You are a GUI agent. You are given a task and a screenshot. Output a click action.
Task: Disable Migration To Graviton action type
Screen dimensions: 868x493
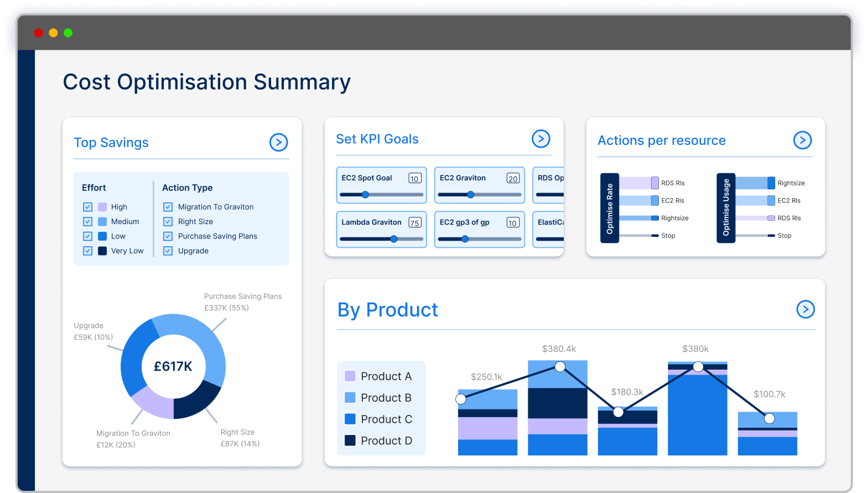point(168,207)
